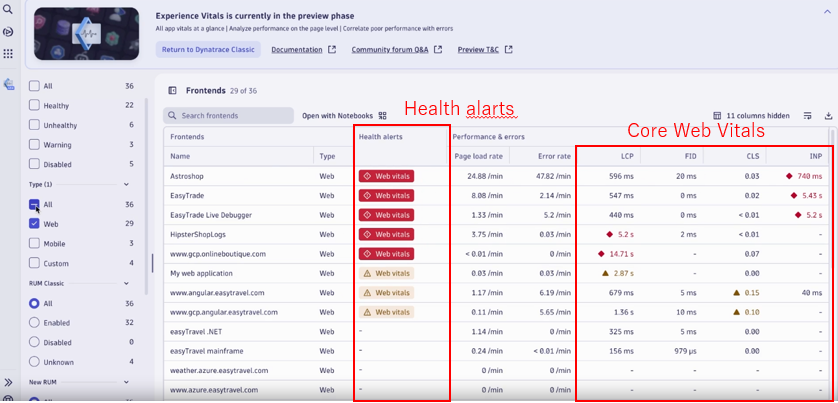Expand the left navigation rail chevrons

point(8,382)
